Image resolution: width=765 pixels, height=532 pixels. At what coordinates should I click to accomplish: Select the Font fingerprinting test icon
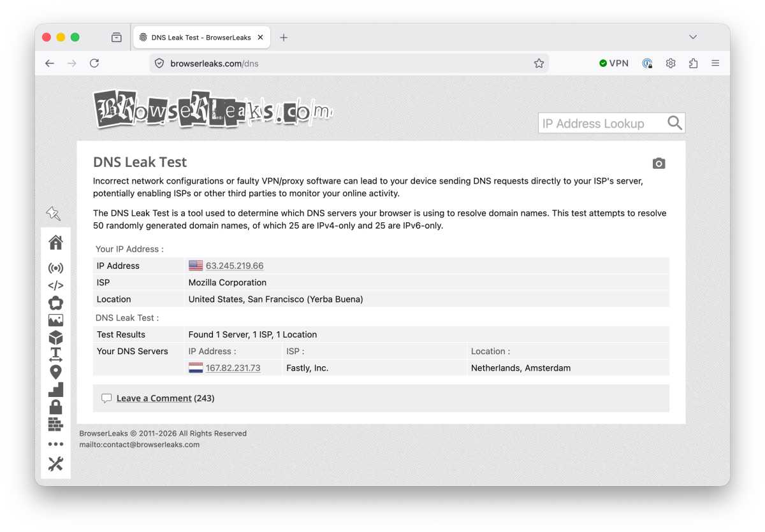coord(55,354)
